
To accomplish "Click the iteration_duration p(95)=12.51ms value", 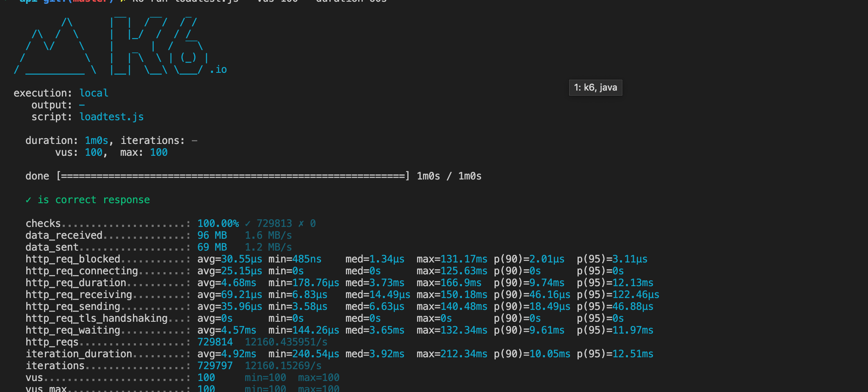I will pos(615,354).
